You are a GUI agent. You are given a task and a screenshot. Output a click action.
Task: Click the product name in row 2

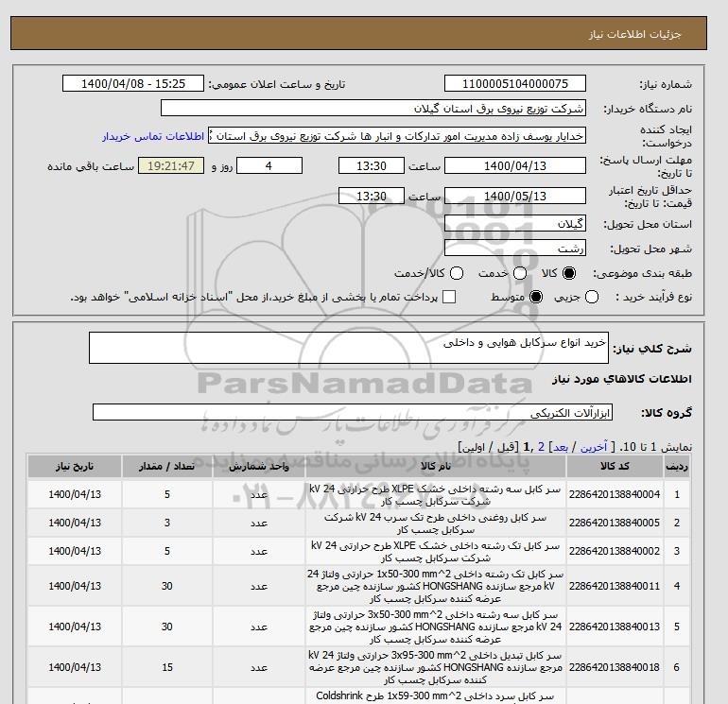436,524
